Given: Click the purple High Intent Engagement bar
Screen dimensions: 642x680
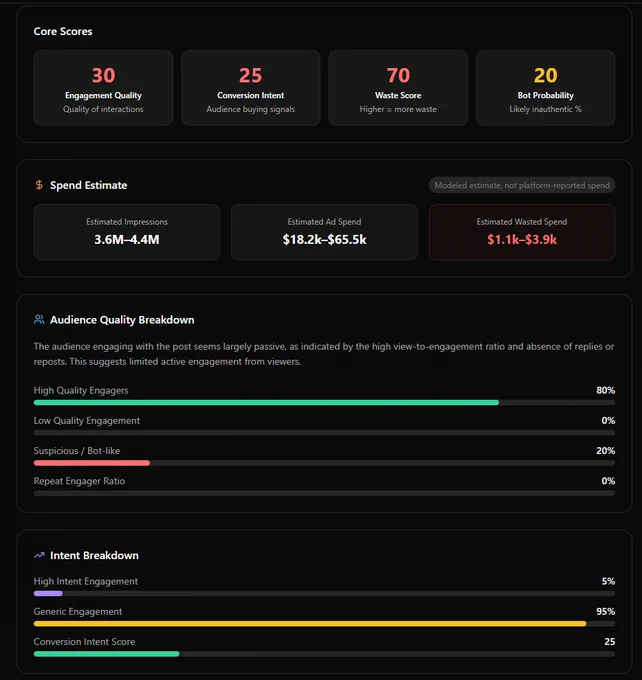Looking at the screenshot, I should tap(48, 593).
